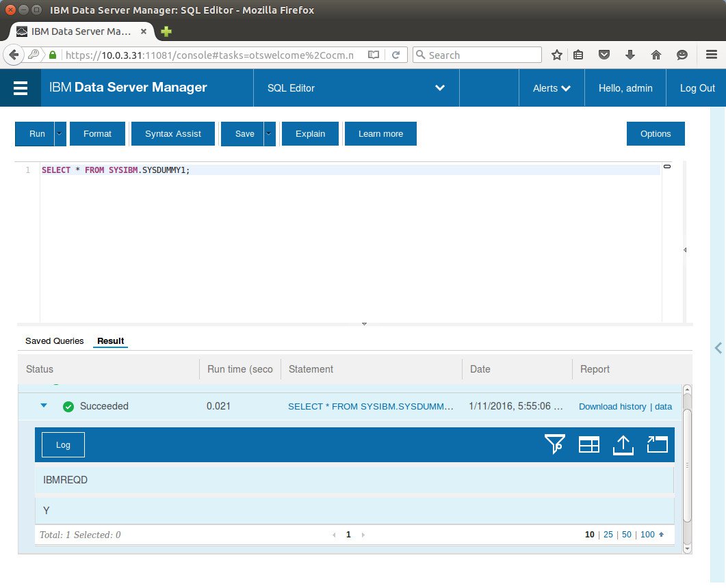Viewport: 726px width, 588px height.
Task: Click the Explain button
Action: [x=310, y=134]
